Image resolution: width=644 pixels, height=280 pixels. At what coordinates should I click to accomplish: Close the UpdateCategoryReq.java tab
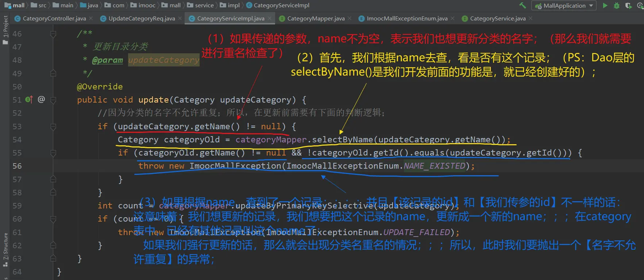pyautogui.click(x=180, y=18)
